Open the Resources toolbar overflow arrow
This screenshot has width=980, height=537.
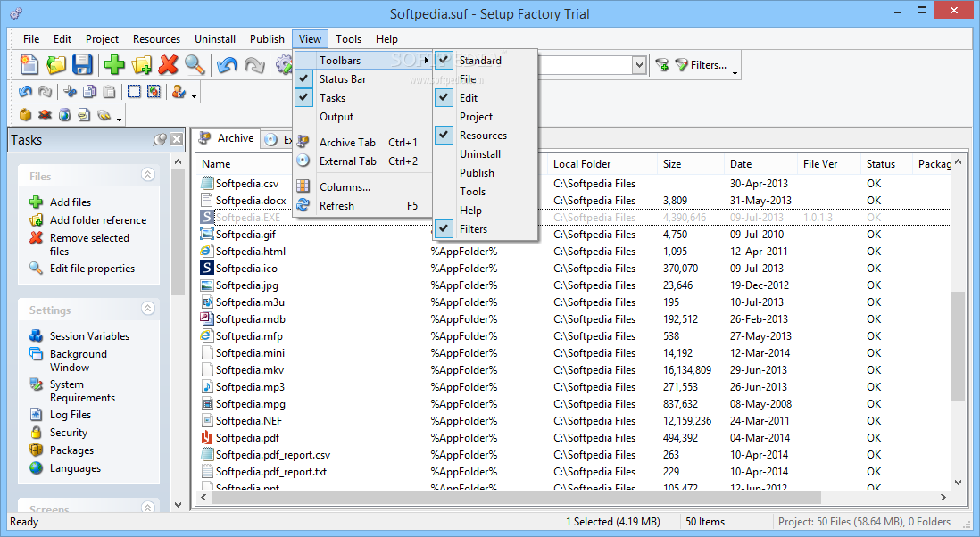[x=119, y=120]
